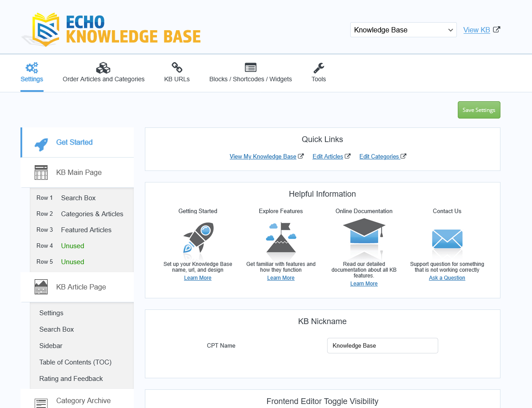This screenshot has width=532, height=408.
Task: Open the Blocks / Shortcodes / Widgets tab
Action: (250, 73)
